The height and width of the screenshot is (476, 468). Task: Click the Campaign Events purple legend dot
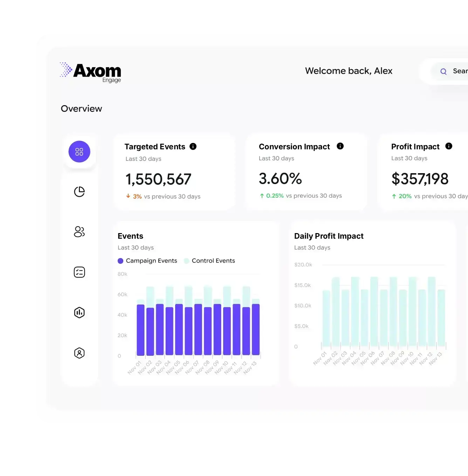click(121, 261)
